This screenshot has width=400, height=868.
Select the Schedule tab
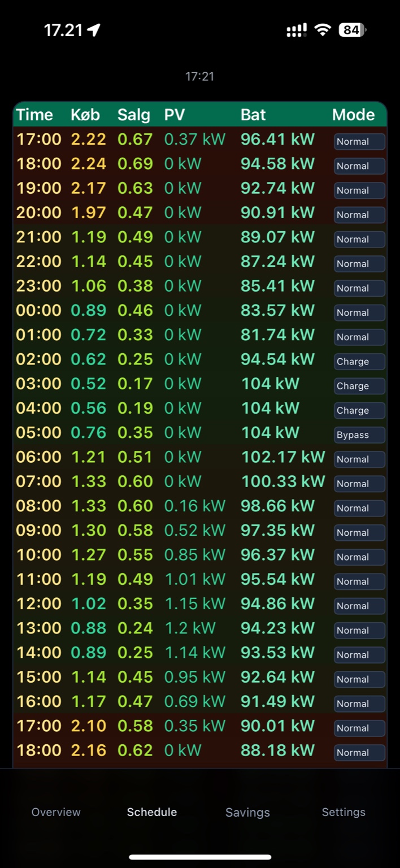click(x=152, y=812)
